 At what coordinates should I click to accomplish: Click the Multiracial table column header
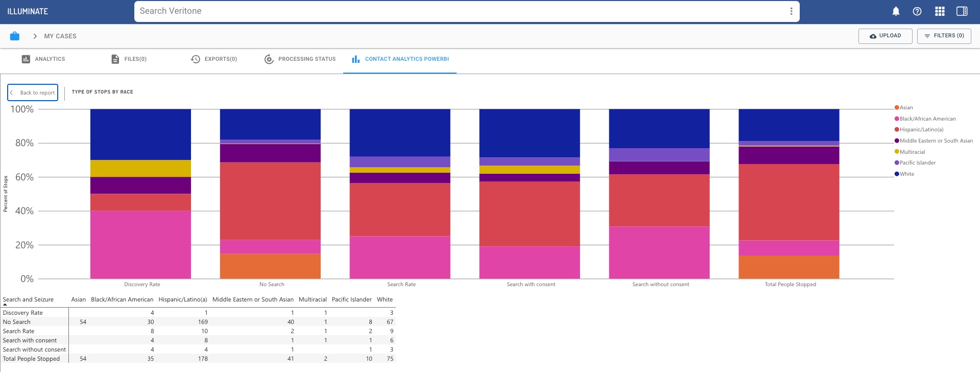point(313,300)
